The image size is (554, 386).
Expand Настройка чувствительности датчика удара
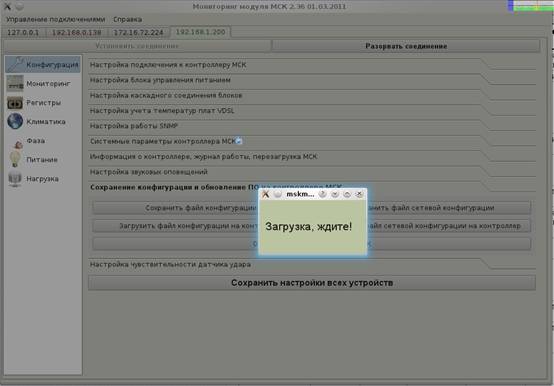click(x=312, y=265)
